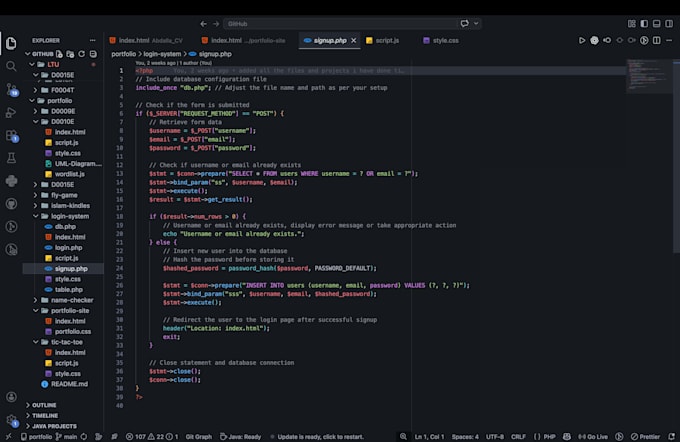Click the portfolio breadcrumb segment
680x442 pixels.
tap(124, 54)
